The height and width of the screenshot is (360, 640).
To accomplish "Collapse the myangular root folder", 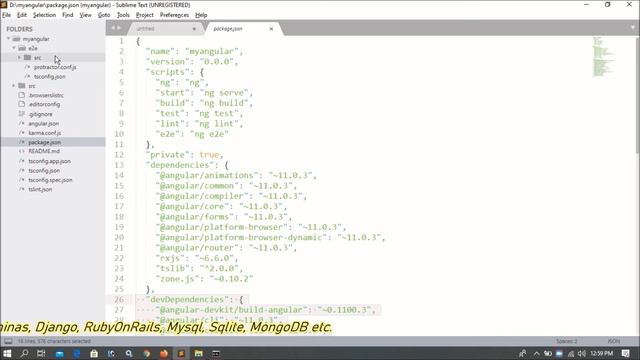I will click(9, 39).
